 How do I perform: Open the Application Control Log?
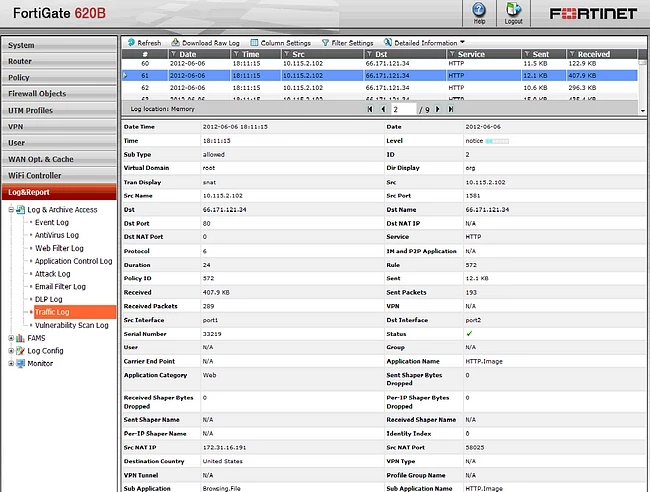pos(73,261)
